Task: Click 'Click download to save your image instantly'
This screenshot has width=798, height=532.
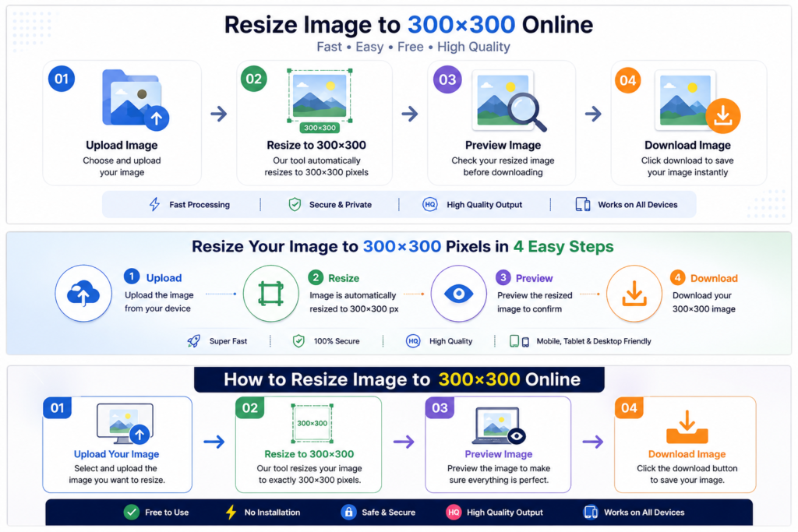Action: tap(687, 167)
